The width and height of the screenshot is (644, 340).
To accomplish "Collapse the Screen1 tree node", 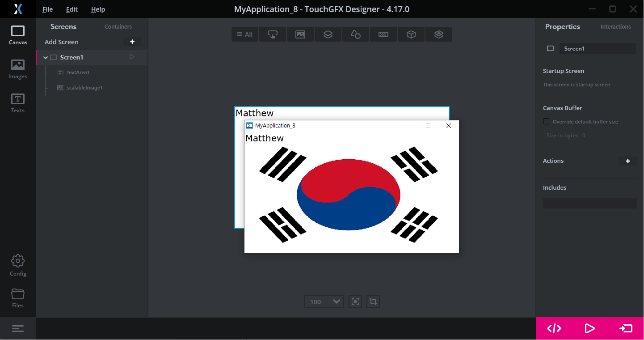I will 46,57.
